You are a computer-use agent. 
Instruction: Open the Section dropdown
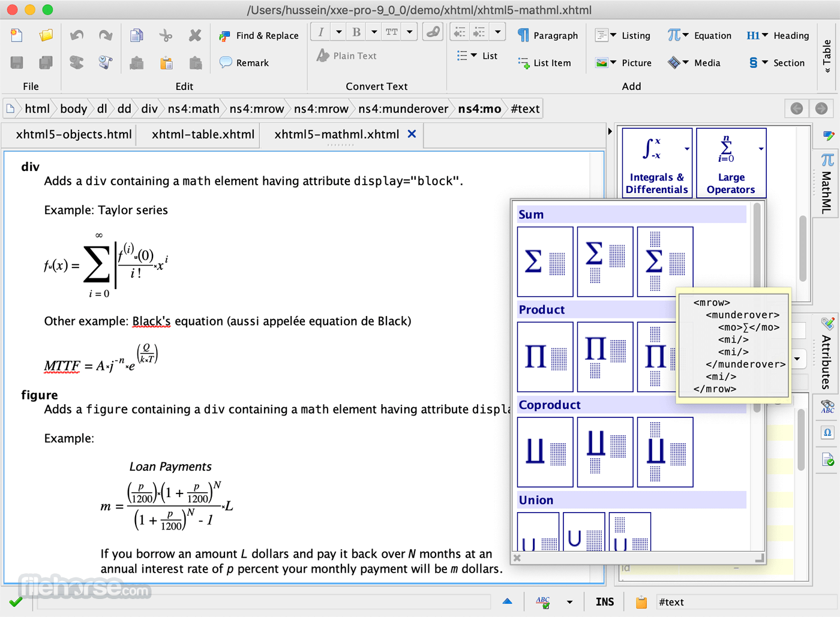(x=776, y=62)
